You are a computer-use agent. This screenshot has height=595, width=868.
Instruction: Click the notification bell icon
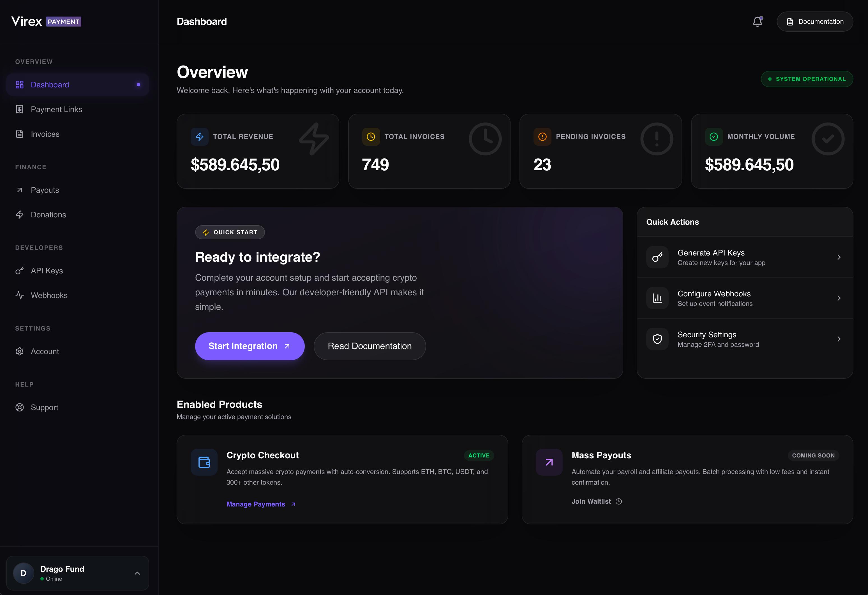(757, 22)
